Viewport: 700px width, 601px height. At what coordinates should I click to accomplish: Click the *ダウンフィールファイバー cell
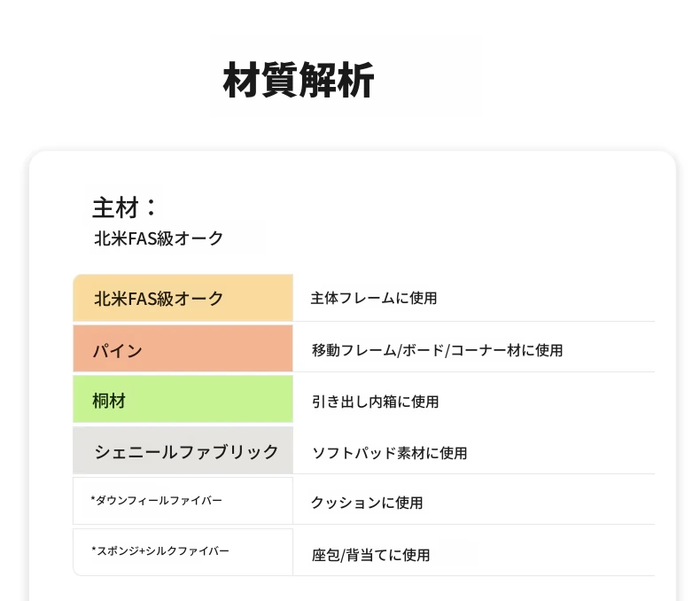coord(183,501)
